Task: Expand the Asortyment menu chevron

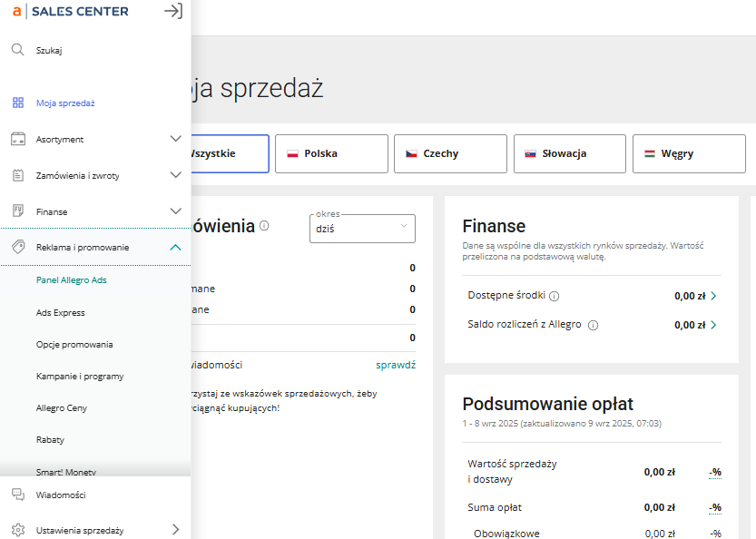Action: (176, 139)
